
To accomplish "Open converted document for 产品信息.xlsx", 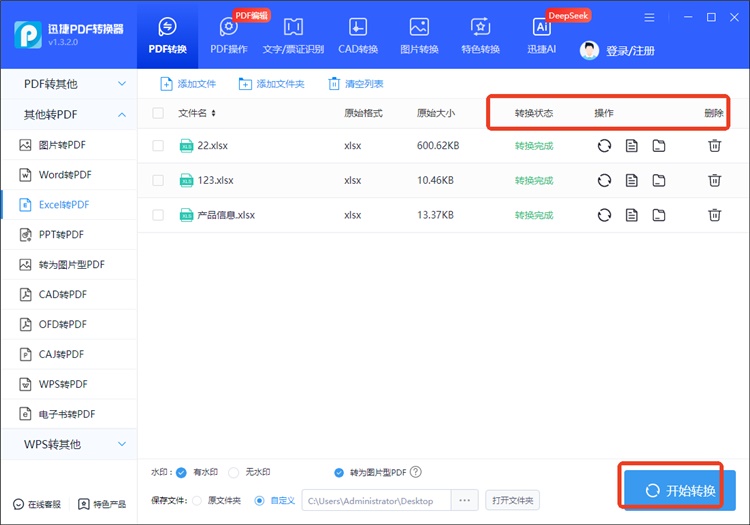I will coord(631,215).
